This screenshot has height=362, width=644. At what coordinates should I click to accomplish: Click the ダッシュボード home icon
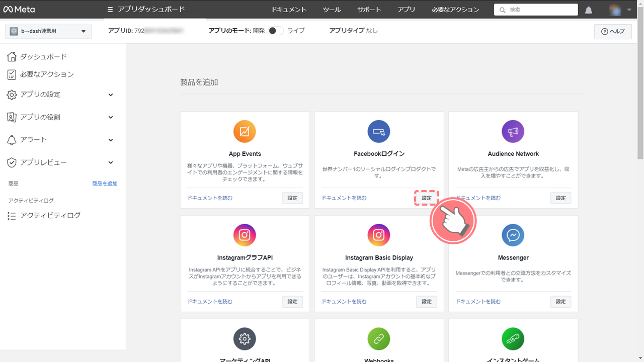12,56
